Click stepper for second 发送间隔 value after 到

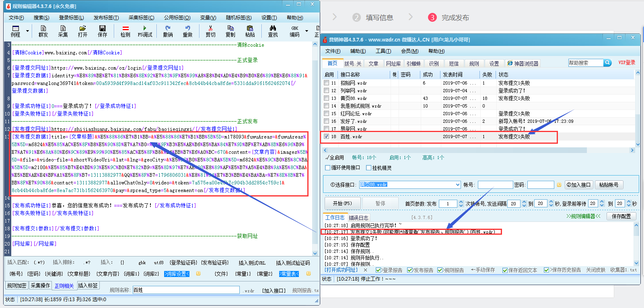(x=551, y=204)
